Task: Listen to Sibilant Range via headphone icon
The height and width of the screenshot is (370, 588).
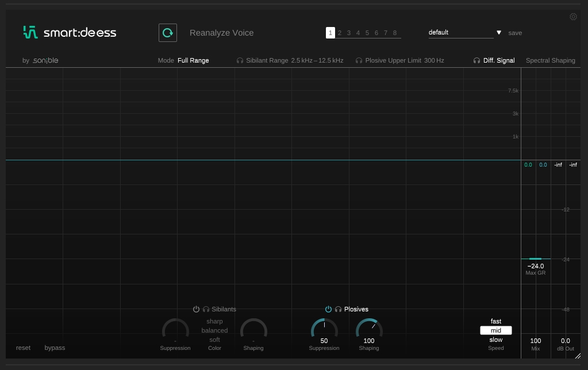Action: pos(240,61)
